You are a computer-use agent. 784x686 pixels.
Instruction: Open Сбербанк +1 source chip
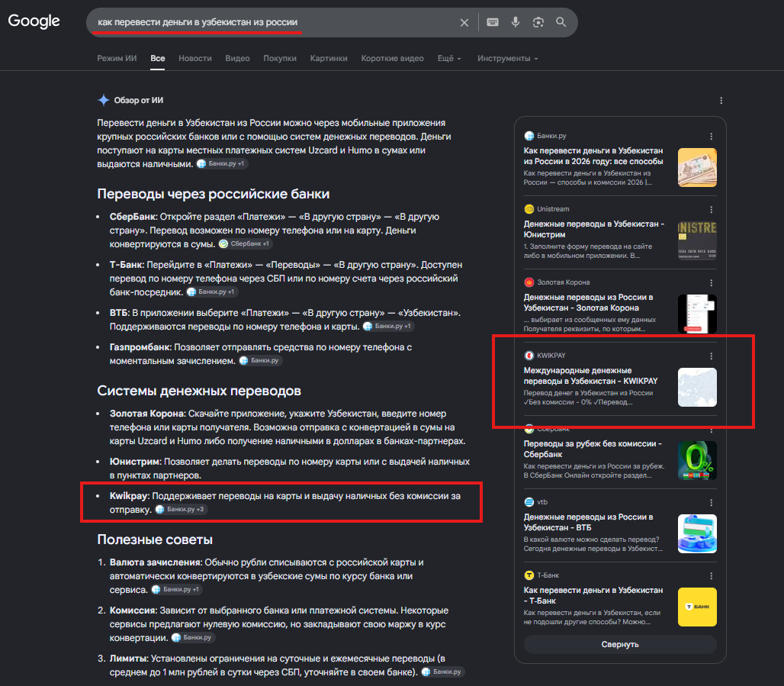pyautogui.click(x=245, y=243)
